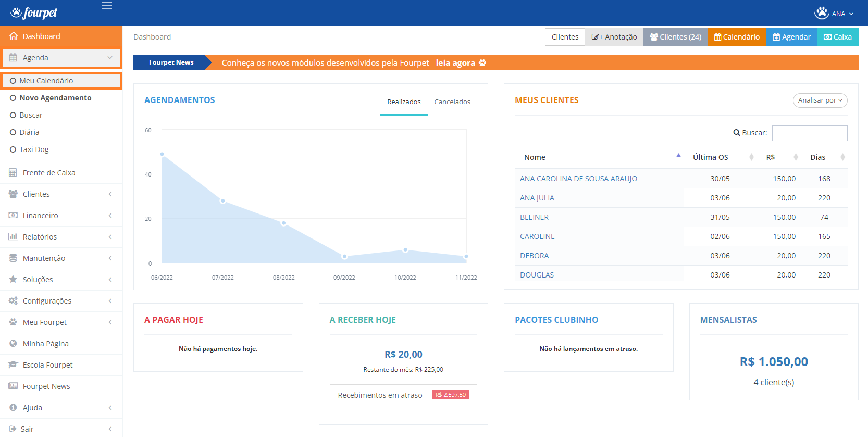
Task: Open the ANA user dropdown arrow
Action: [851, 14]
